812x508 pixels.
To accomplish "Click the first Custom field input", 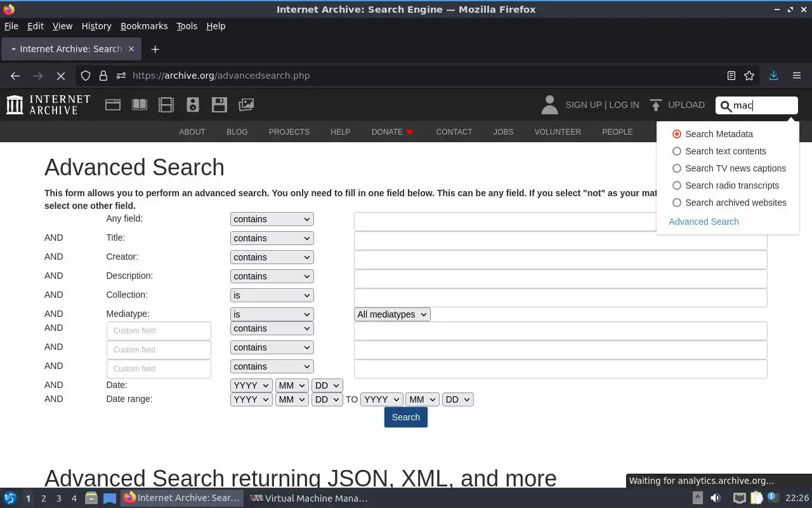I will click(x=159, y=331).
